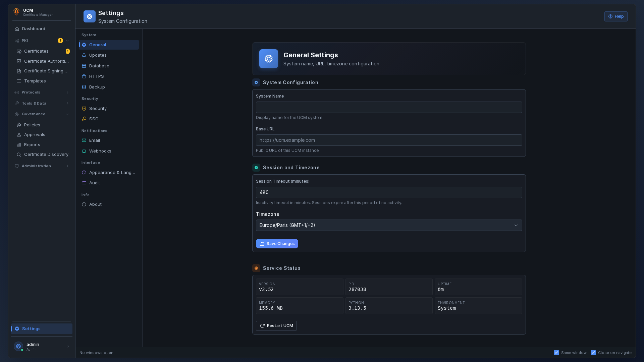
Task: Open the Backup database icon
Action: (x=84, y=87)
